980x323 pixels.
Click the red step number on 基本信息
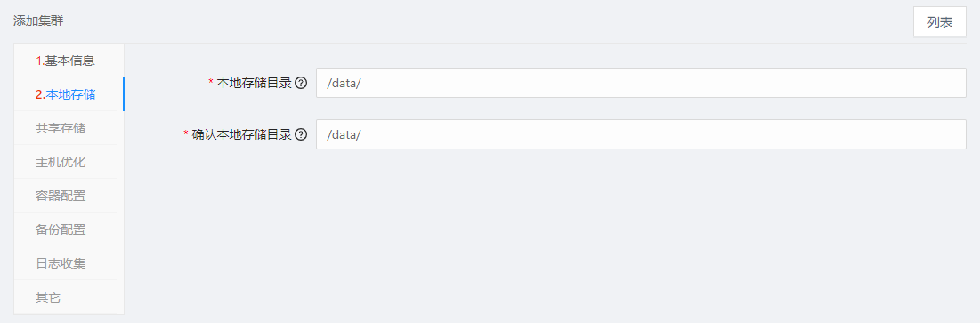point(40,61)
